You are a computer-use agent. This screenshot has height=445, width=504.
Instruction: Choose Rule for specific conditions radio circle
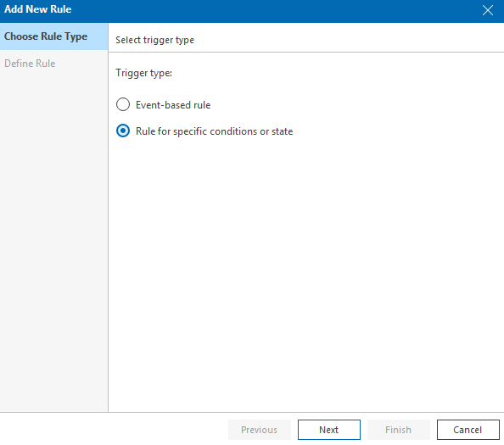click(x=123, y=131)
